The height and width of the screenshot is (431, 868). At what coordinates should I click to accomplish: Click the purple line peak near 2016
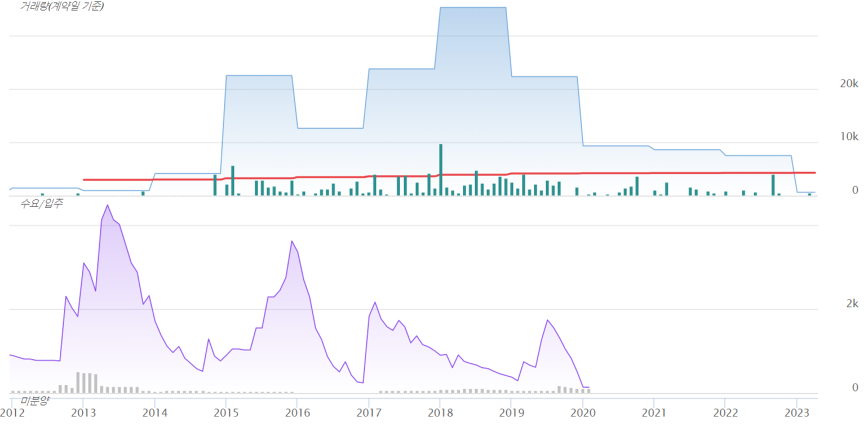291,241
